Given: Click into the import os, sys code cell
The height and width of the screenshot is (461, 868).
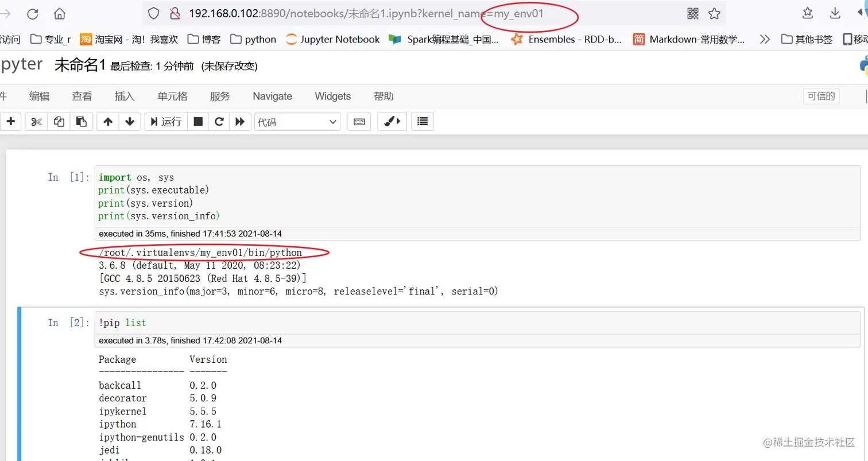Looking at the screenshot, I should point(477,196).
